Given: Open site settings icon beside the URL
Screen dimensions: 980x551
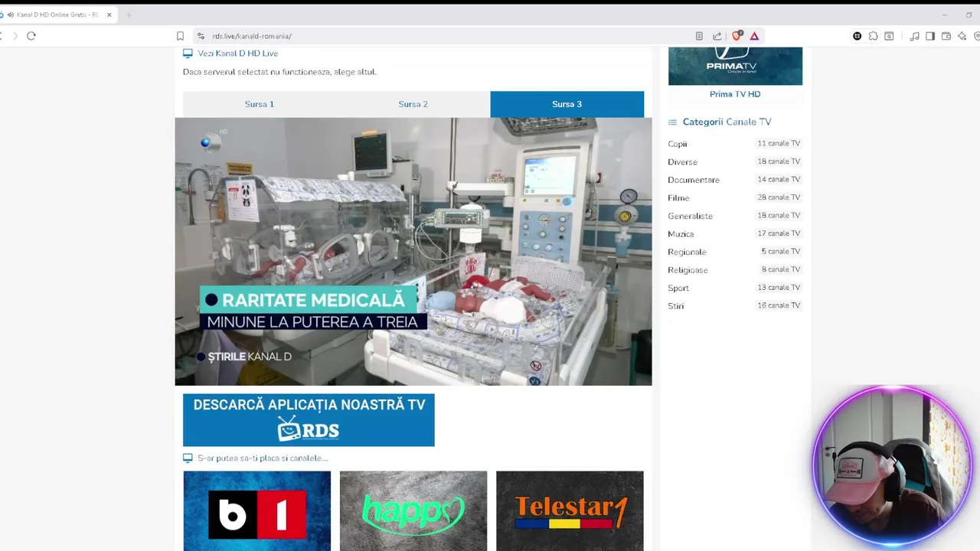Looking at the screenshot, I should [x=201, y=36].
